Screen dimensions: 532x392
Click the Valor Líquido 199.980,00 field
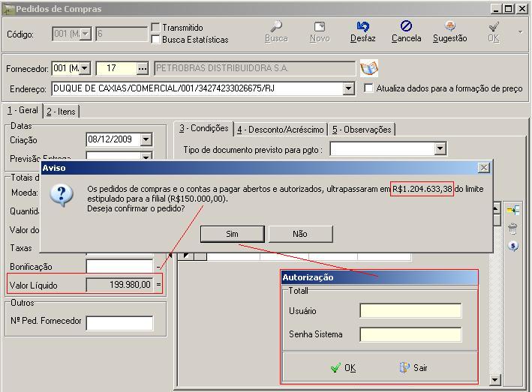coord(119,285)
